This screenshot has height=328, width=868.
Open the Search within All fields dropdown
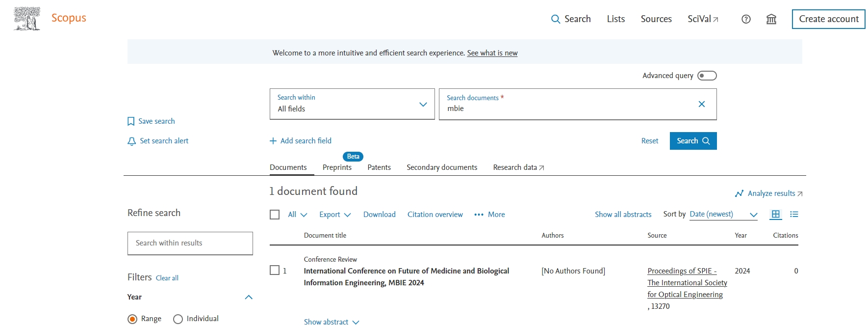tap(352, 104)
